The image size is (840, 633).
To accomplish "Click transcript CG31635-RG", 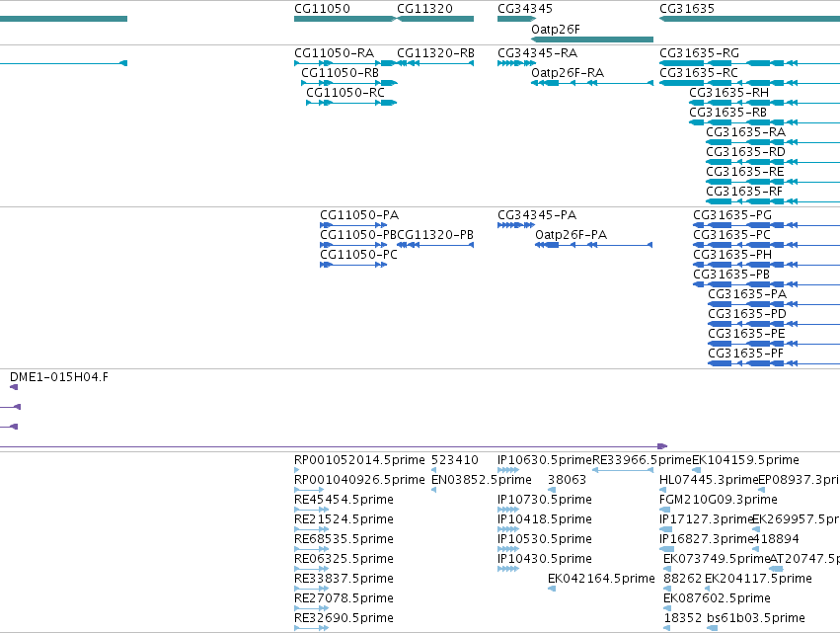I will pyautogui.click(x=699, y=53).
